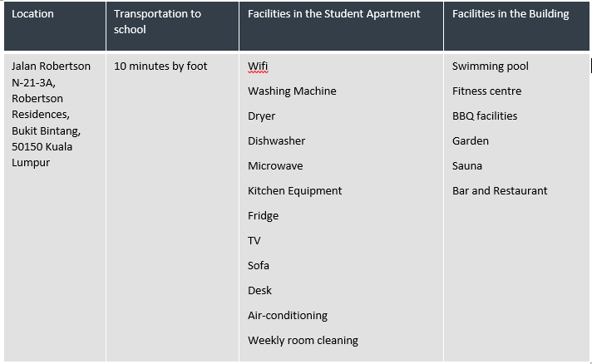This screenshot has width=592, height=364.
Task: Click the Dishwasher entry
Action: (x=276, y=140)
